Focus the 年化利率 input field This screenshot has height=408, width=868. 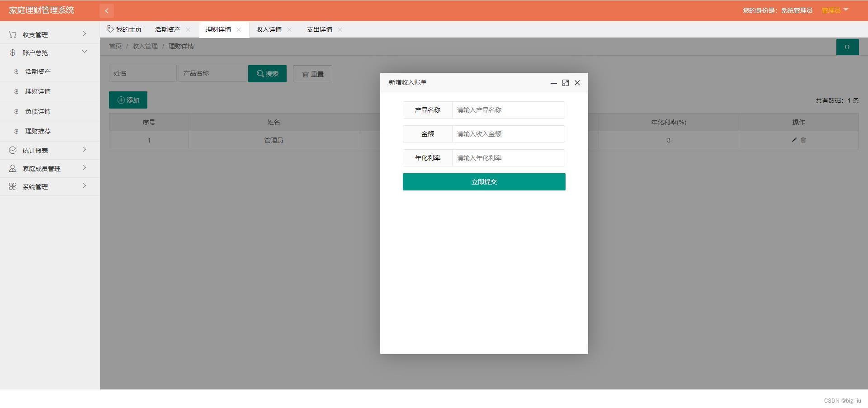click(x=509, y=158)
